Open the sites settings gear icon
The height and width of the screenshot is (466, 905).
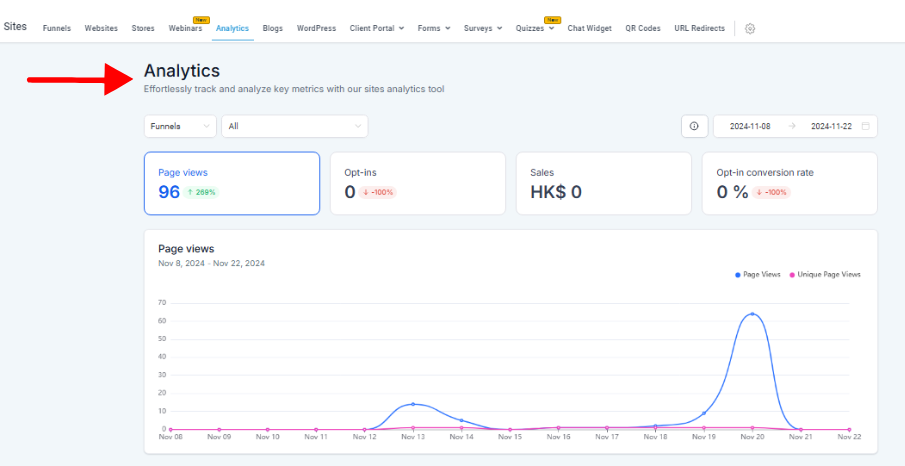click(x=750, y=28)
